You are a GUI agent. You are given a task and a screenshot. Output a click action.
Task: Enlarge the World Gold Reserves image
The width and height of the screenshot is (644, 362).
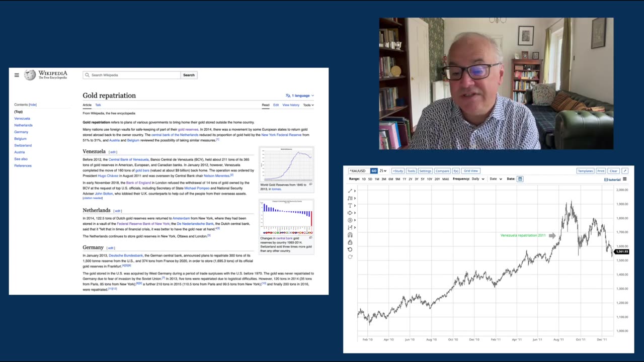310,185
